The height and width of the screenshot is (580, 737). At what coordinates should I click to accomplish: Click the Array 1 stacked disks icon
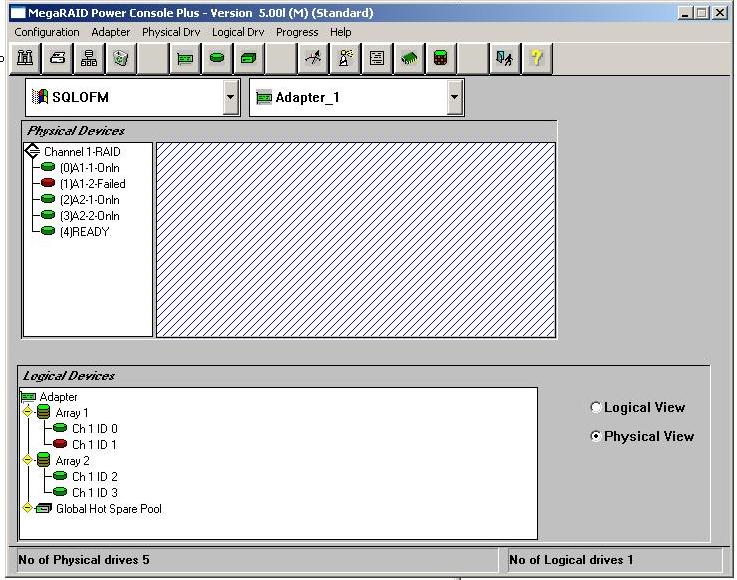tap(43, 413)
